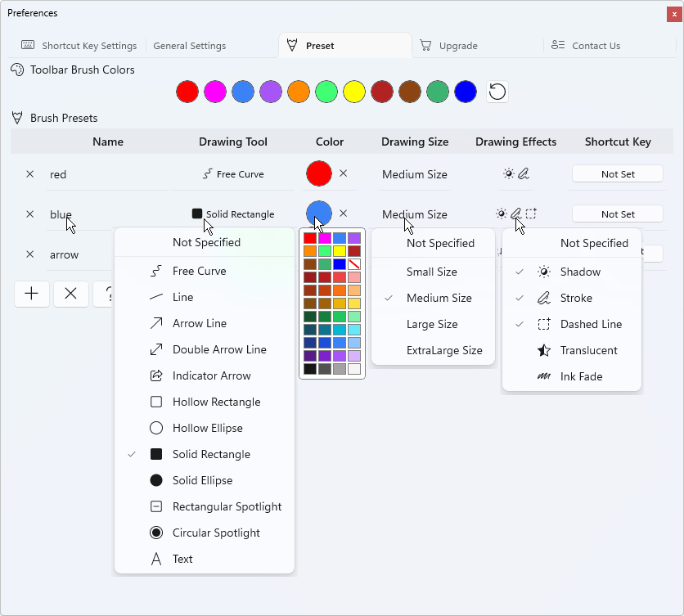Pick the first red toolbar brush color

coord(187,92)
